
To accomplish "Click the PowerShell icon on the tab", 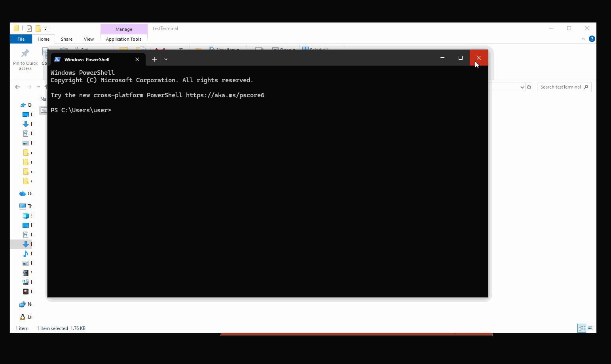I will click(x=57, y=59).
